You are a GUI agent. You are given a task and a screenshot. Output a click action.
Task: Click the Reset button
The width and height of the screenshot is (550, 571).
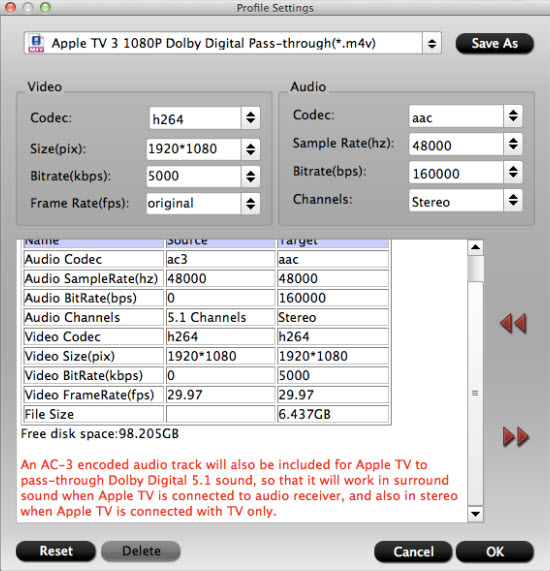(56, 551)
